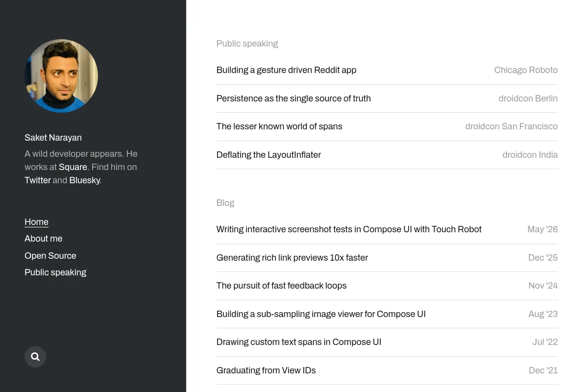Click Saket Narayan's profile photo

(61, 76)
